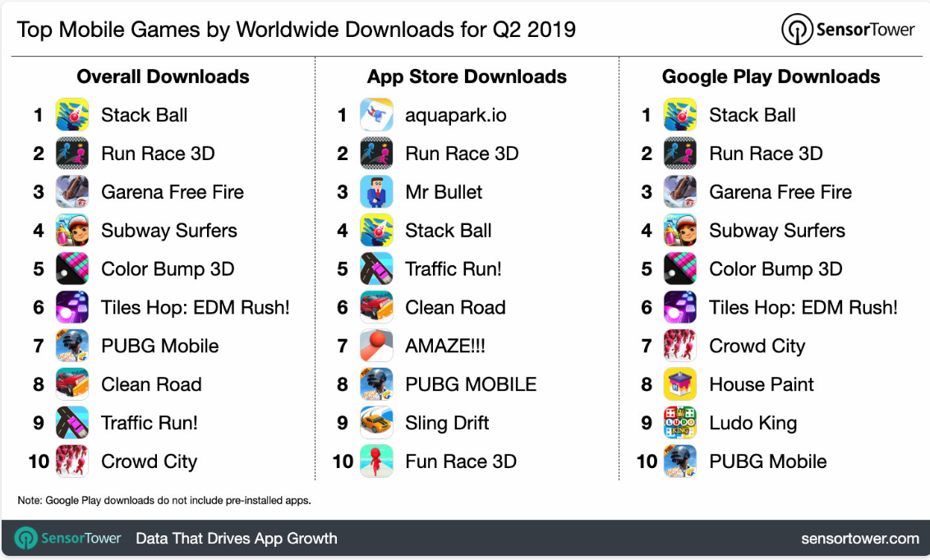This screenshot has height=560, width=930.
Task: Open the Ludo King game icon
Action: pyautogui.click(x=679, y=423)
